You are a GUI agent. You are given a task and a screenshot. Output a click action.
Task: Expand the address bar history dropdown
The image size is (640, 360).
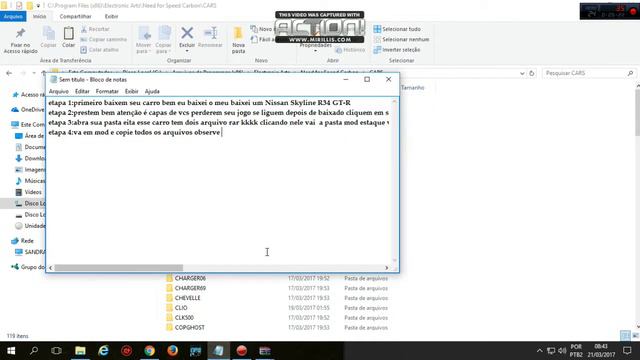click(522, 73)
